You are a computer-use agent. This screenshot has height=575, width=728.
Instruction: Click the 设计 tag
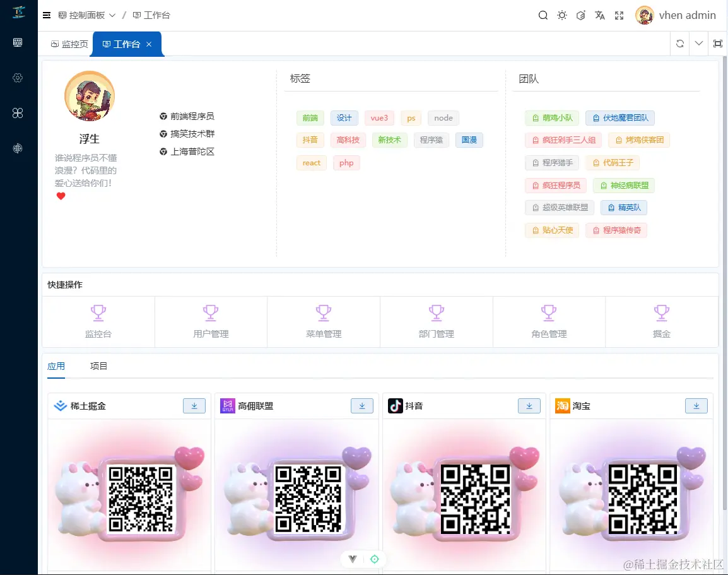click(x=344, y=118)
